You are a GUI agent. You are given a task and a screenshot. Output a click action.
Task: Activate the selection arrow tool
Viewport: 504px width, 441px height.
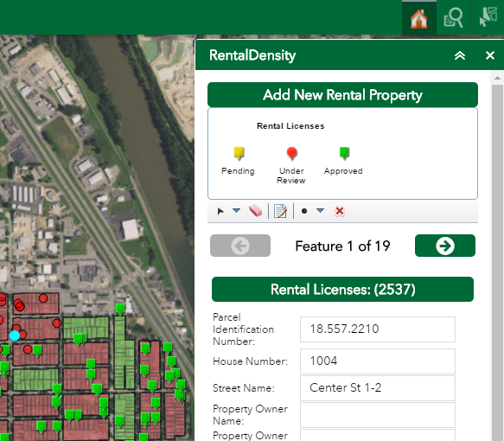click(220, 211)
